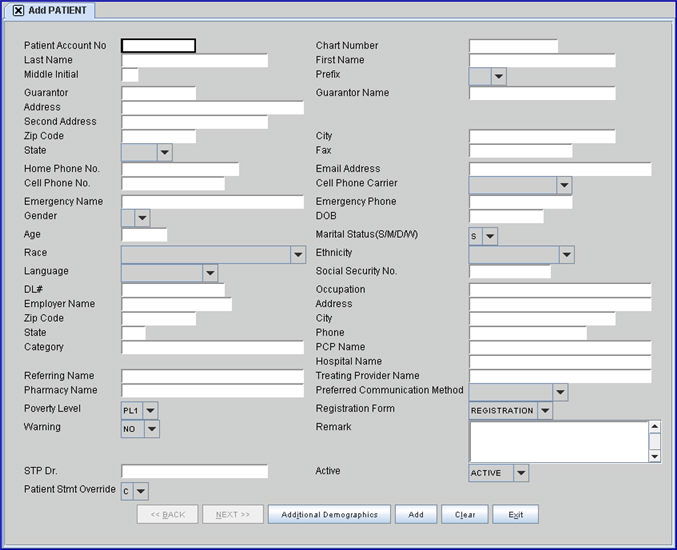677x550 pixels.
Task: Click the Remark scrollbar down arrow
Action: [x=655, y=456]
